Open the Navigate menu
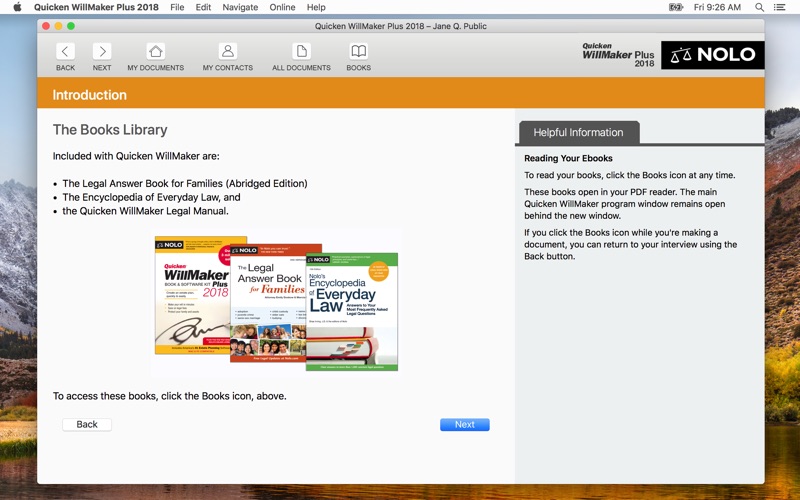Screen dimensions: 800x500 [240, 7]
